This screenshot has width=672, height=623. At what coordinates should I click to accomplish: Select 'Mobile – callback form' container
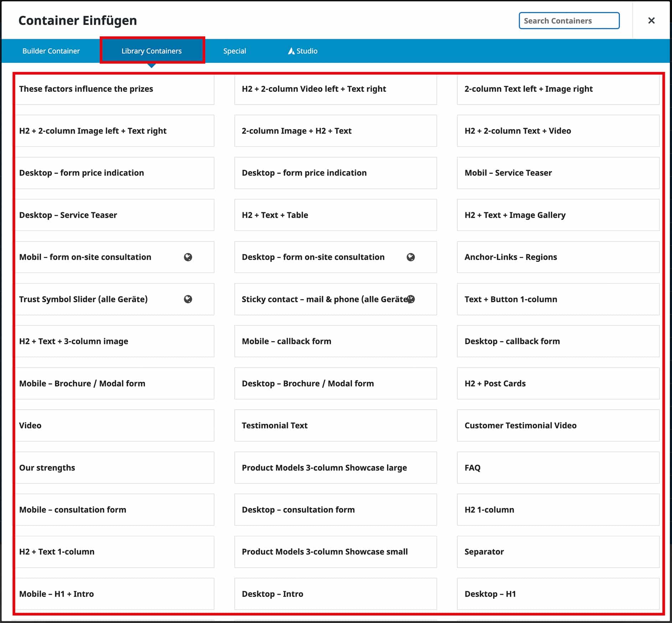[x=336, y=341]
